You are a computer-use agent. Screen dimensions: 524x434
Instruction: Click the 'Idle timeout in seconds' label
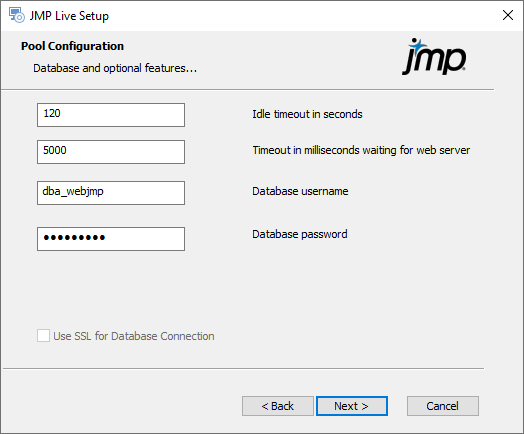307,114
